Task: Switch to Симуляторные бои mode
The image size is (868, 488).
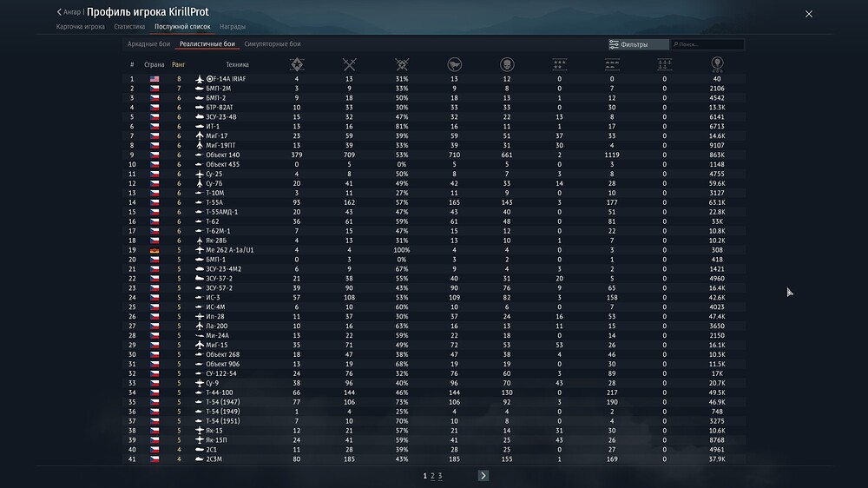Action: point(273,43)
